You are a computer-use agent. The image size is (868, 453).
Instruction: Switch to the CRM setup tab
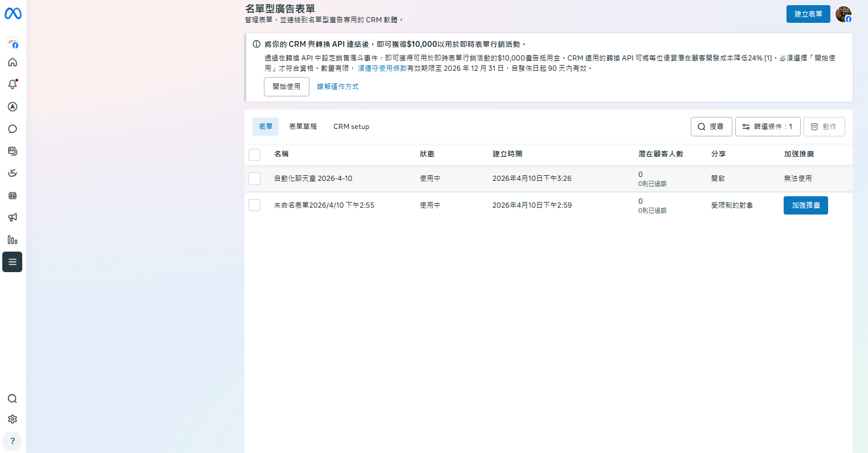click(x=351, y=127)
